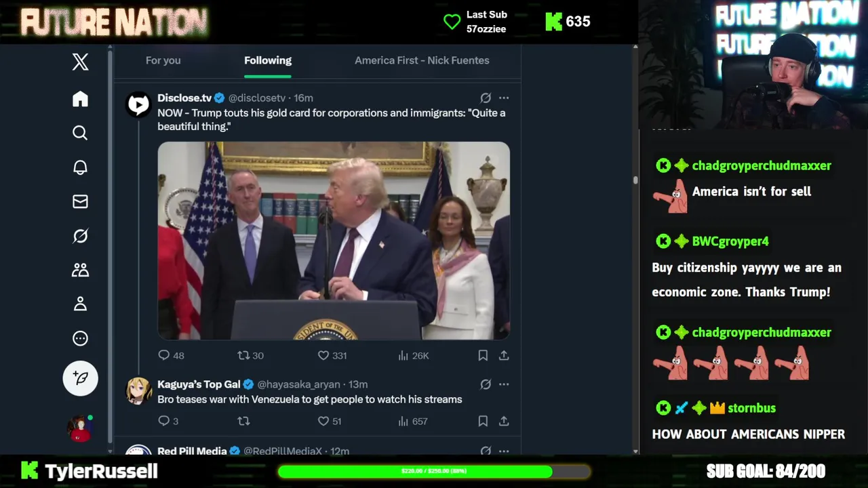Open the More circle menu in the sidebar
The height and width of the screenshot is (488, 868).
pyautogui.click(x=80, y=338)
